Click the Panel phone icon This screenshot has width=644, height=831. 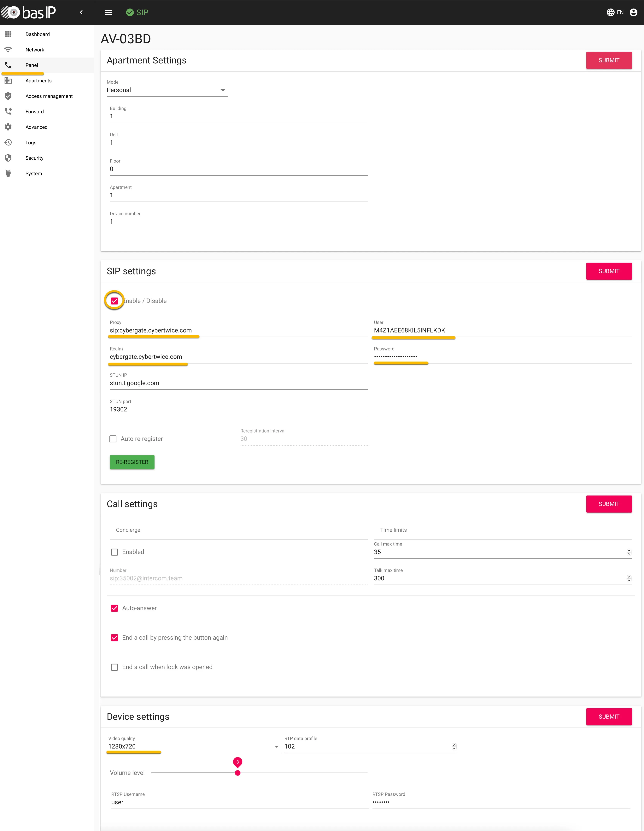(x=8, y=65)
